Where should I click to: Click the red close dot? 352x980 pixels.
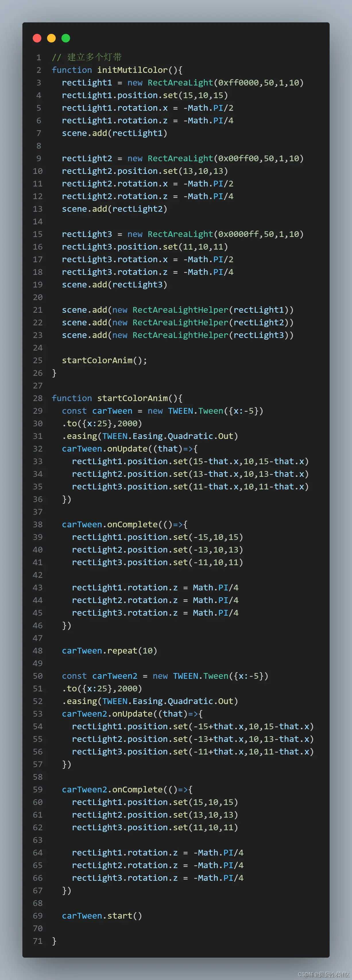(x=37, y=38)
